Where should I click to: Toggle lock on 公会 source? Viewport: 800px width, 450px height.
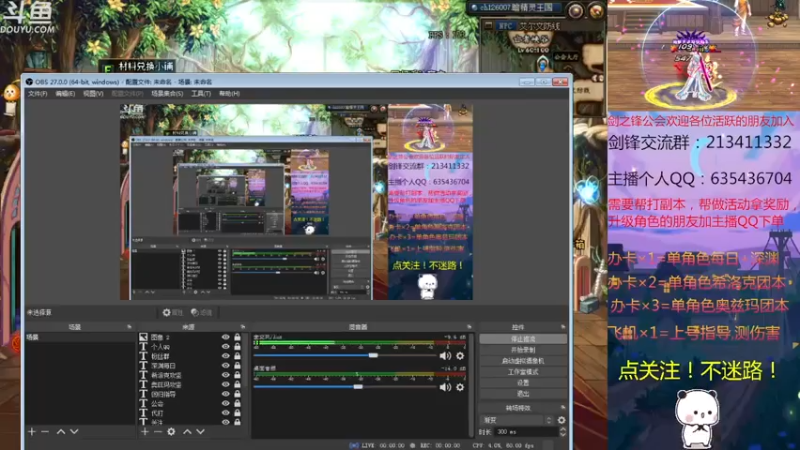click(237, 403)
